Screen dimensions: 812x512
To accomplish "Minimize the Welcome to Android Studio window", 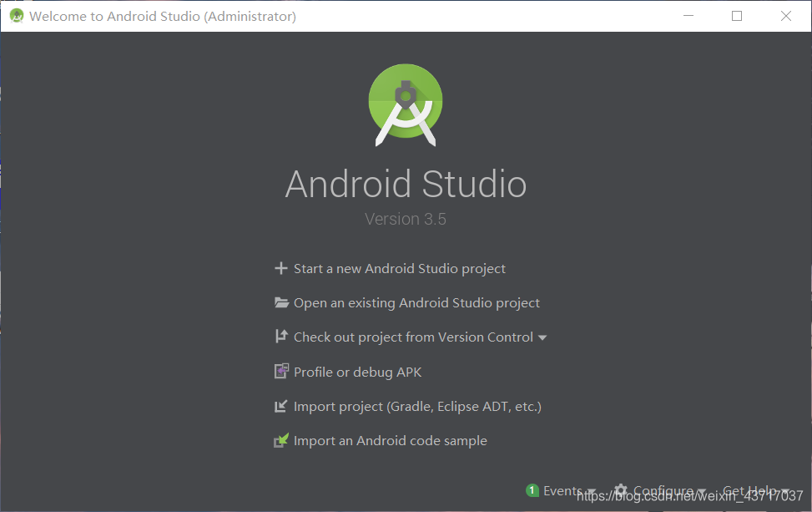I will point(688,16).
